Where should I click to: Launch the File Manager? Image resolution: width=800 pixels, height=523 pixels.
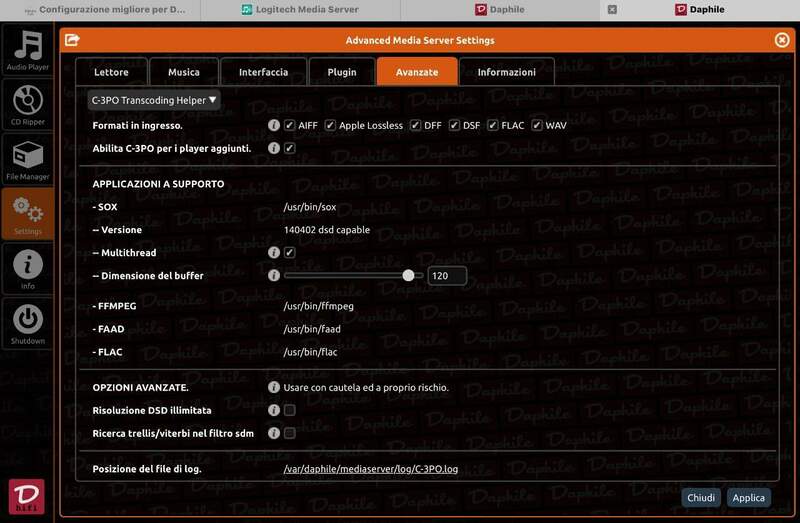[27, 159]
